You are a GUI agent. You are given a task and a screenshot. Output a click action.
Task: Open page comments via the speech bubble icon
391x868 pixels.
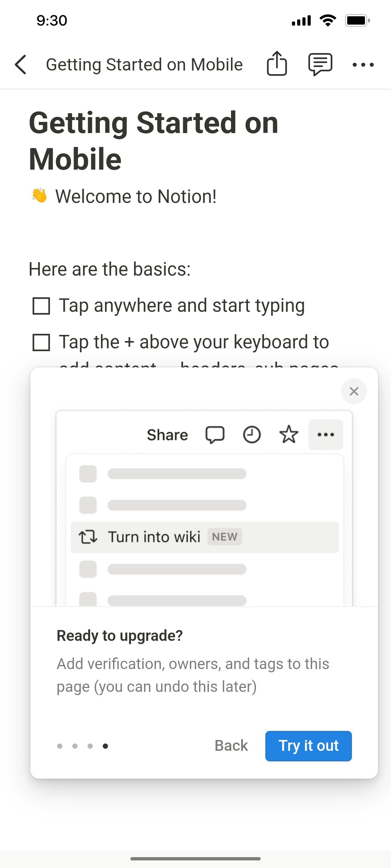point(320,64)
